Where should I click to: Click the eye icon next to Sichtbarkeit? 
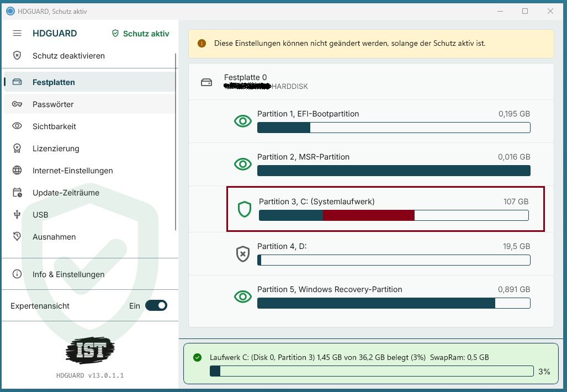point(17,126)
